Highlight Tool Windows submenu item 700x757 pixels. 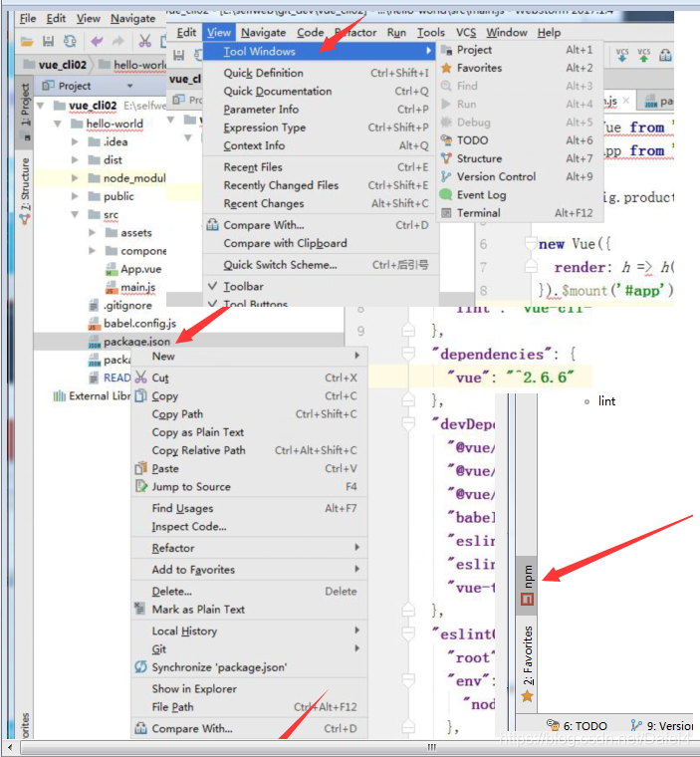[x=321, y=51]
